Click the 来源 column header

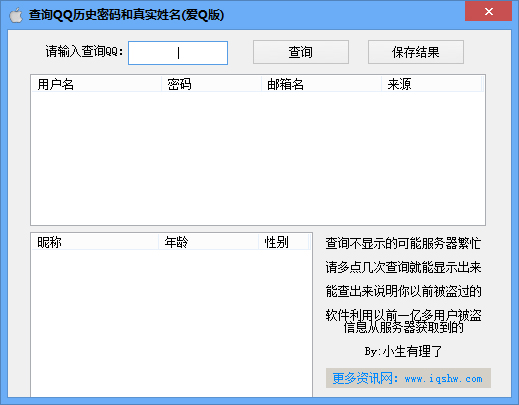[x=432, y=84]
